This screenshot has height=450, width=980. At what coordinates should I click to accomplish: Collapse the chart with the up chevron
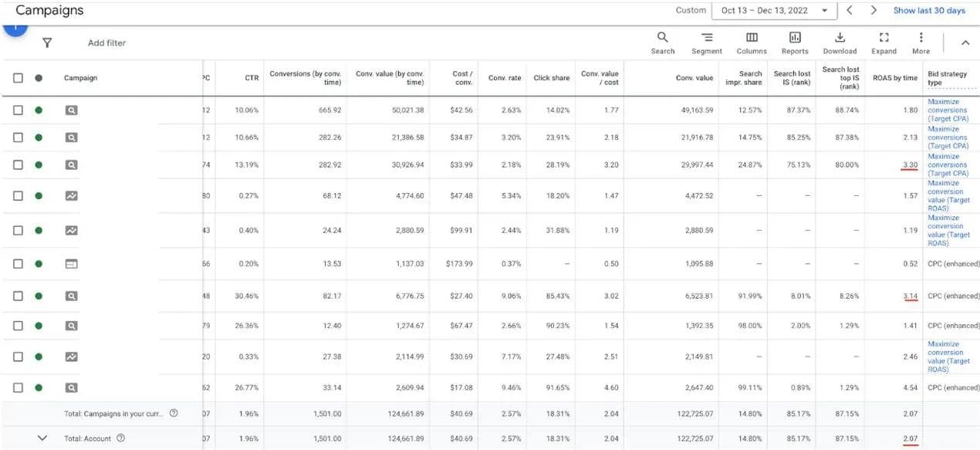pos(965,43)
